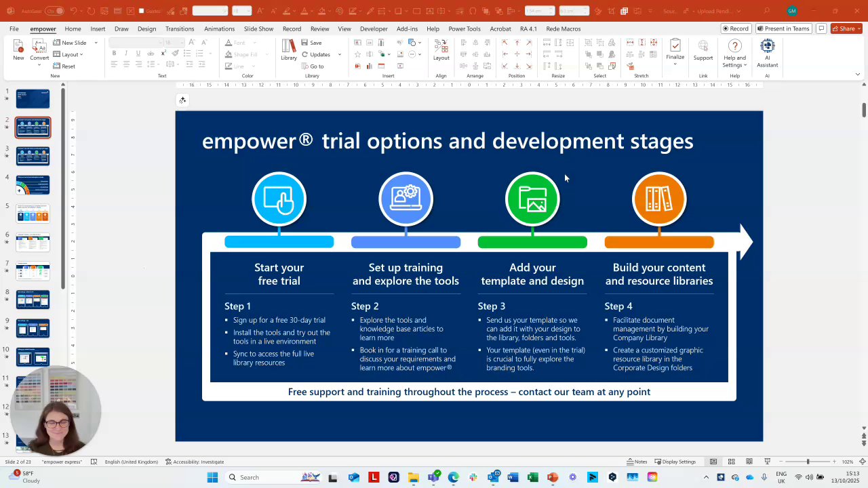Click the Windows Start button
Viewport: 868px width, 488px height.
212,477
